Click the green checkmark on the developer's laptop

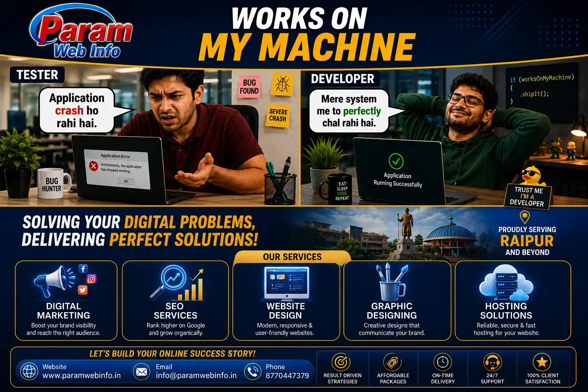pyautogui.click(x=396, y=161)
